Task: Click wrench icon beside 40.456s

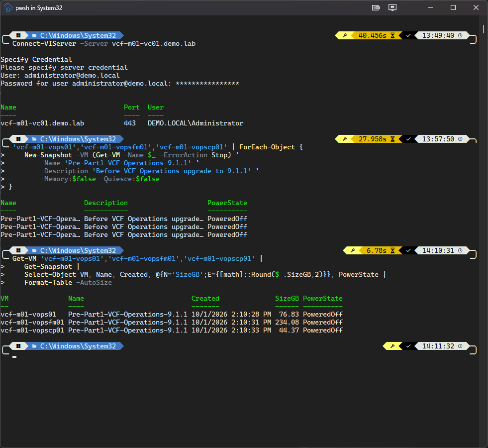Action: tap(345, 35)
